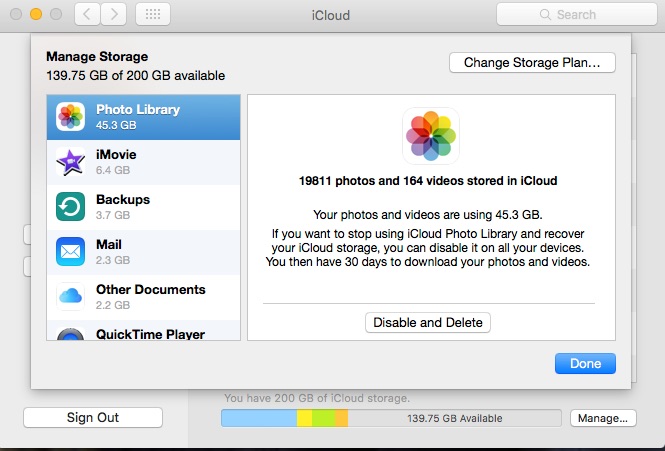Click the Backups circular arrow icon
Viewport: 665px width, 451px height.
[x=70, y=207]
